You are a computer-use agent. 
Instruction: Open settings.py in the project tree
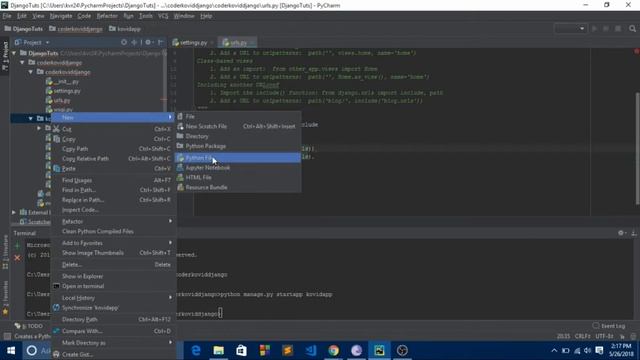[63, 91]
